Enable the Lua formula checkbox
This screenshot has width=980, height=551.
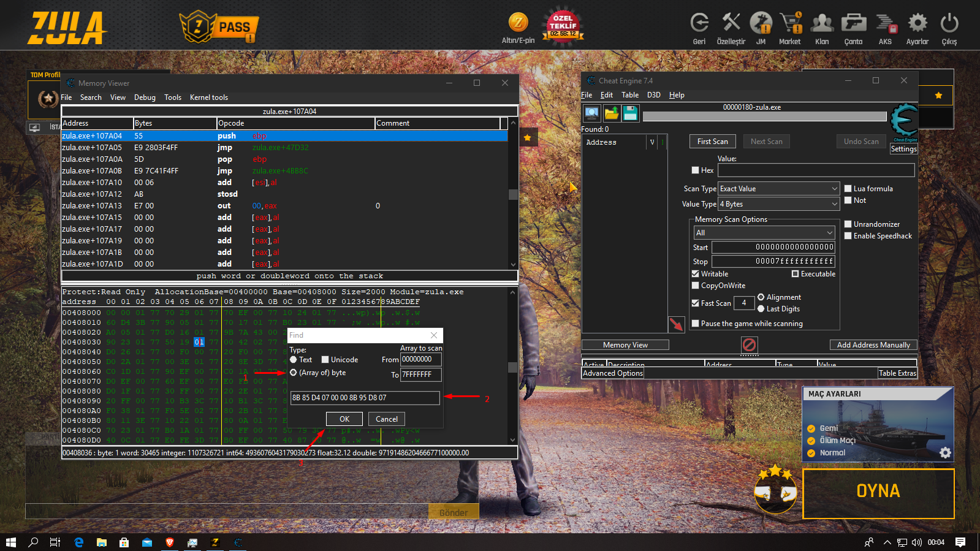click(848, 189)
